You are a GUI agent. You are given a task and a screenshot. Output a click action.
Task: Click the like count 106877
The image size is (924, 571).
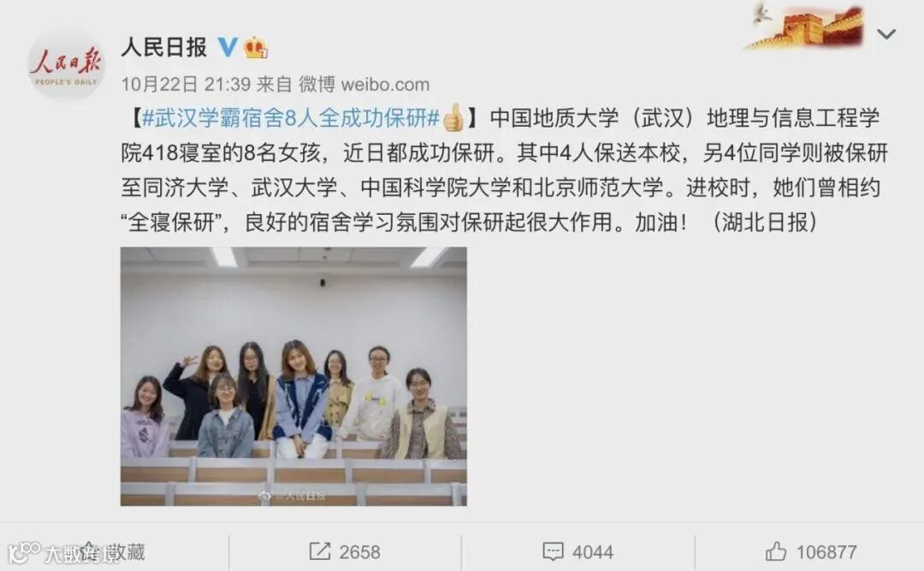pyautogui.click(x=826, y=552)
